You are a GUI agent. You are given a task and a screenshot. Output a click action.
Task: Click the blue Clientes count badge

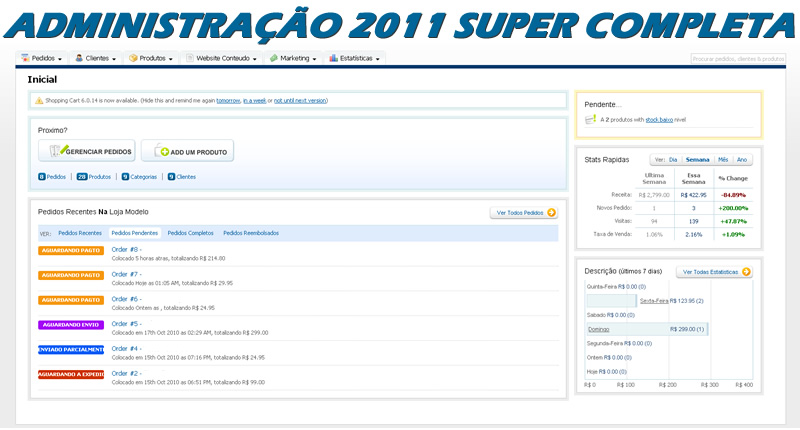[x=171, y=177]
